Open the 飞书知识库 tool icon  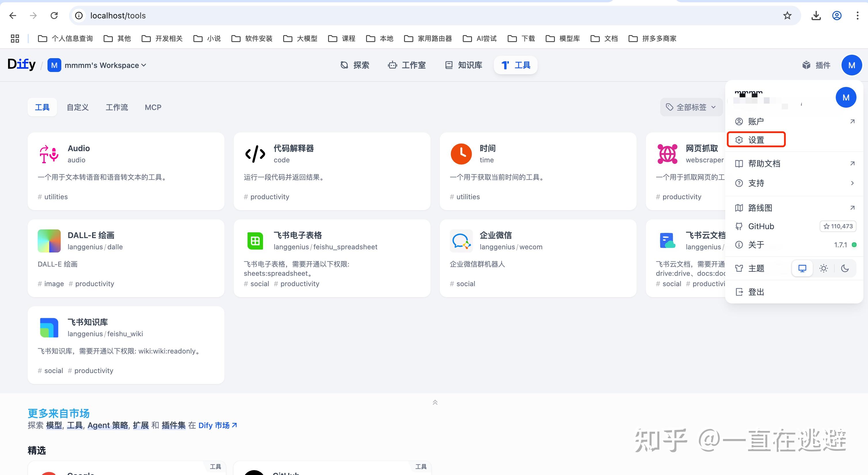(x=49, y=327)
